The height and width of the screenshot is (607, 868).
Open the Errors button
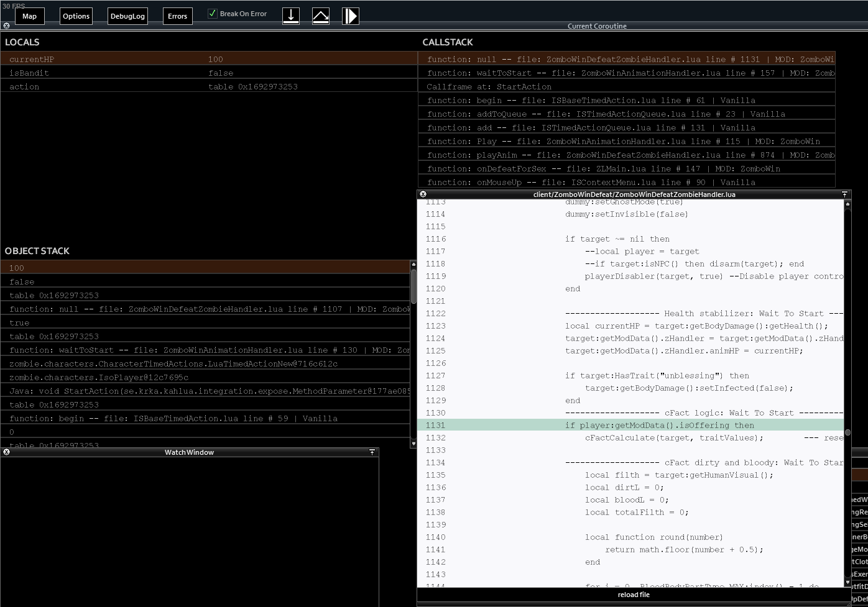[x=178, y=16]
